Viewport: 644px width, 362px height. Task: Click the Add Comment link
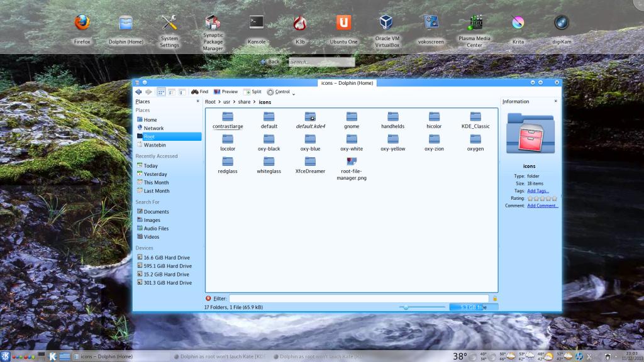click(x=542, y=206)
